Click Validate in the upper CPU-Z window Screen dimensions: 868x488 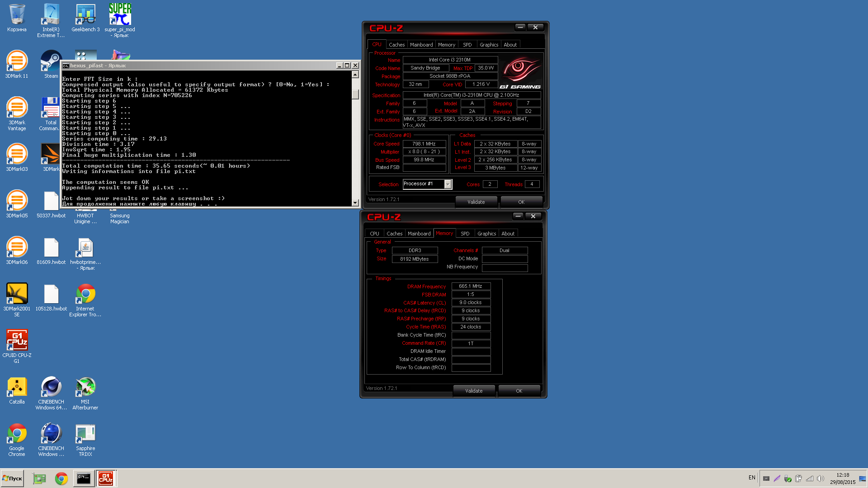[476, 202]
